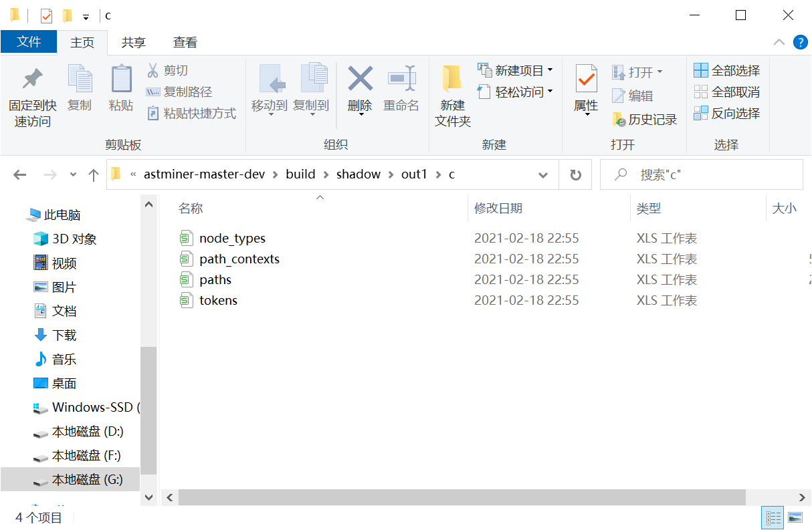The width and height of the screenshot is (812, 530).
Task: Sort by Date modified (修改日期) header
Action: [498, 209]
